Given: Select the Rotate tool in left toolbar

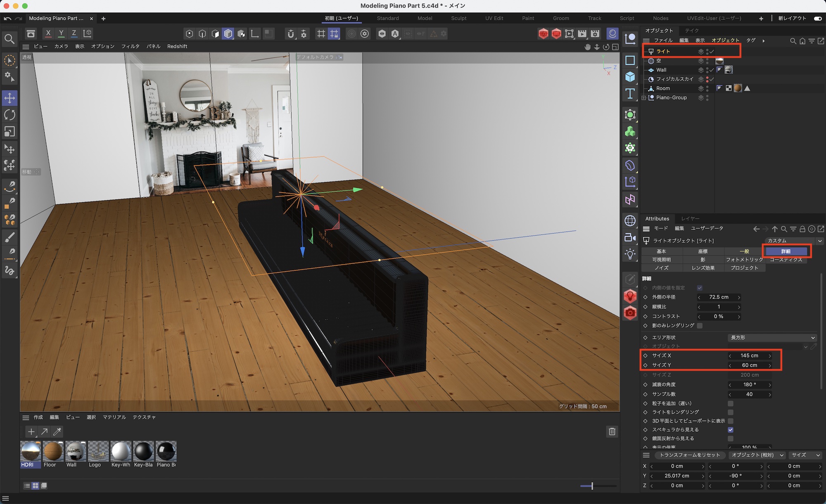Looking at the screenshot, I should point(9,115).
